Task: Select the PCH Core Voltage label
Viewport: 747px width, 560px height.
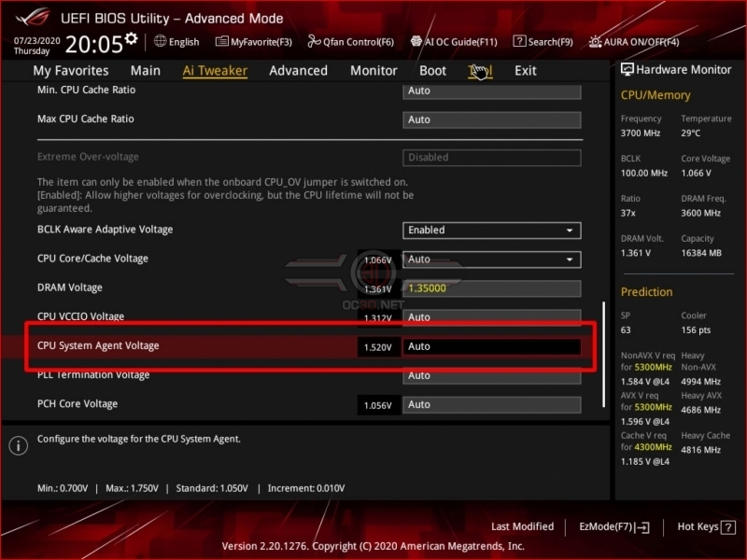Action: coord(78,404)
